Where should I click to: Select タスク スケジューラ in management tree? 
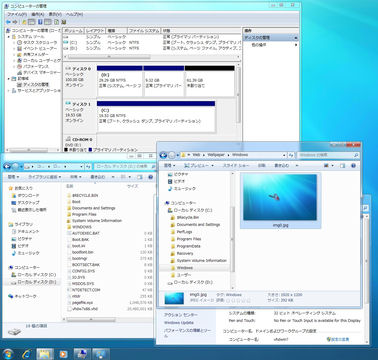[x=37, y=43]
